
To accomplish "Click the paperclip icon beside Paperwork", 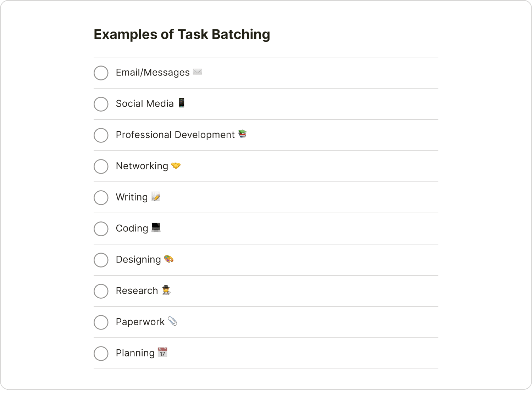I will click(172, 321).
